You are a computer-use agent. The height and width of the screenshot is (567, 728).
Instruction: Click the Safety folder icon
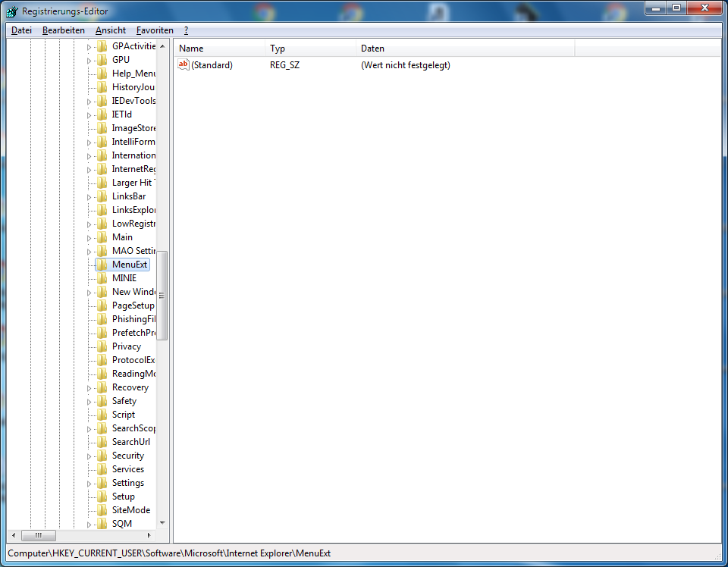102,401
